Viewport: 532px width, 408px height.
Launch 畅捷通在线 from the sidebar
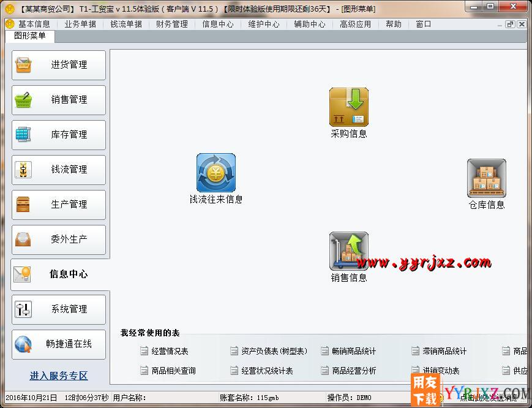click(x=58, y=344)
